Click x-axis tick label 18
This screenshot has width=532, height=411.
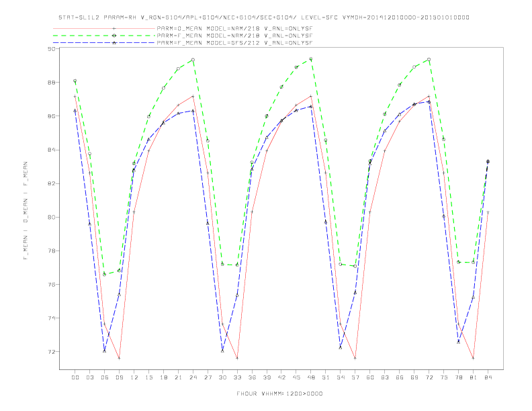coord(163,377)
